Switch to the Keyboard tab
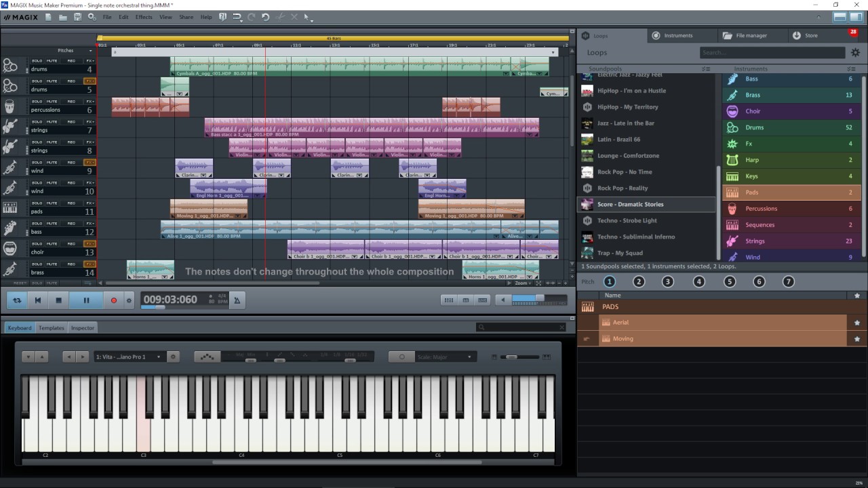 [19, 327]
